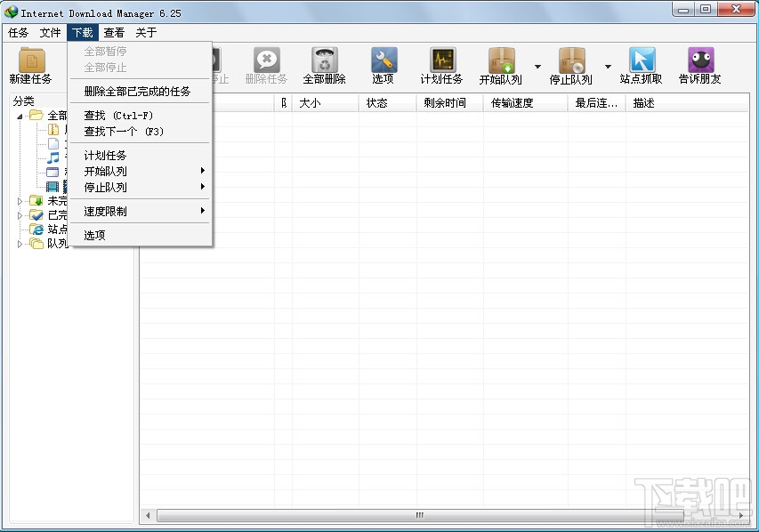Create a new download task
The width and height of the screenshot is (759, 532).
pyautogui.click(x=32, y=64)
